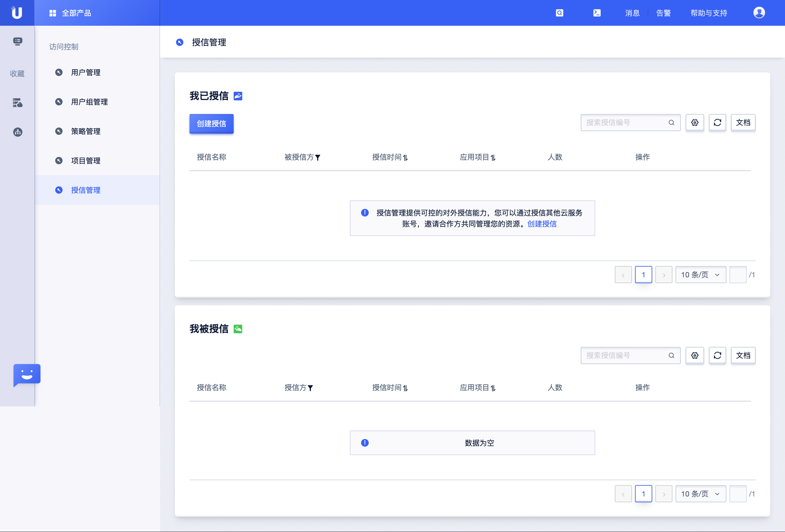Image resolution: width=785 pixels, height=532 pixels.
Task: Open the chat assistant smiley bubble
Action: tap(27, 375)
